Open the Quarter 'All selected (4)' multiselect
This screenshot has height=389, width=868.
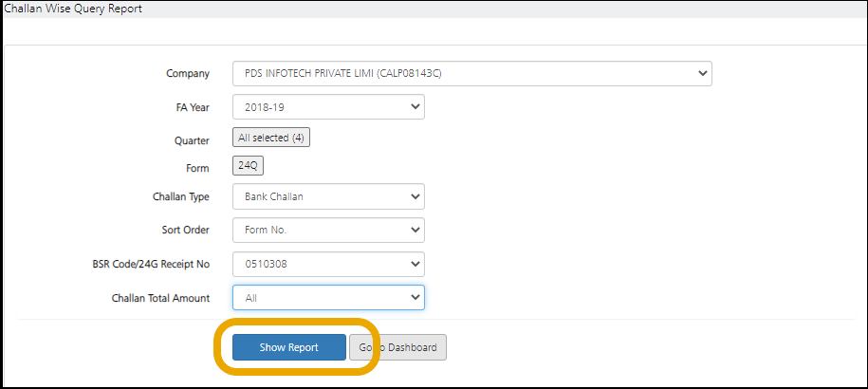[x=271, y=138]
